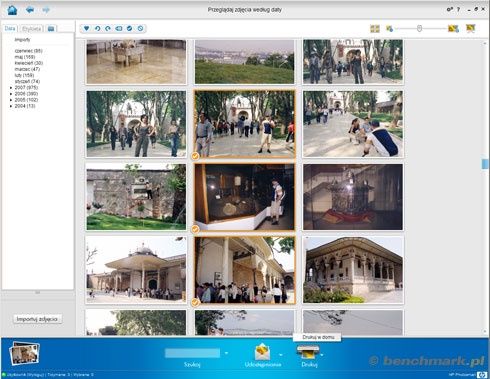Select the ornate shrine in dark room photo
490x379 pixels.
pyautogui.click(x=353, y=197)
